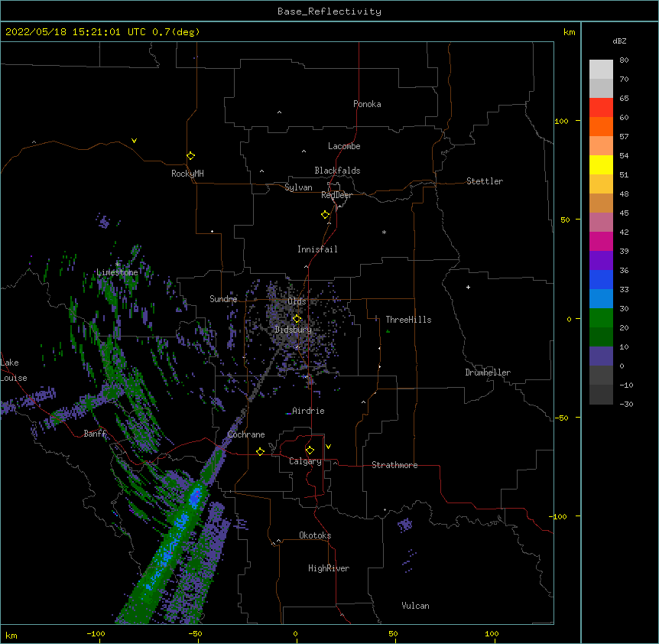Click the asterisk marker above Limestone label
The image size is (659, 644).
click(x=118, y=264)
